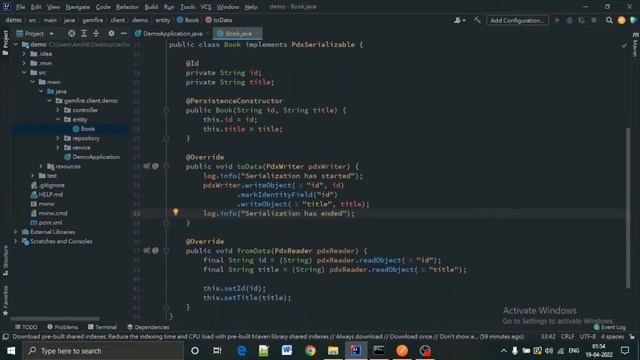Open the VCS menu
The image size is (640, 360).
206,7
